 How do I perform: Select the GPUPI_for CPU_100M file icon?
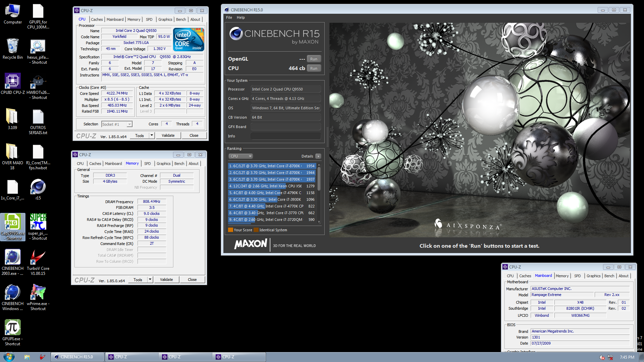point(38,16)
